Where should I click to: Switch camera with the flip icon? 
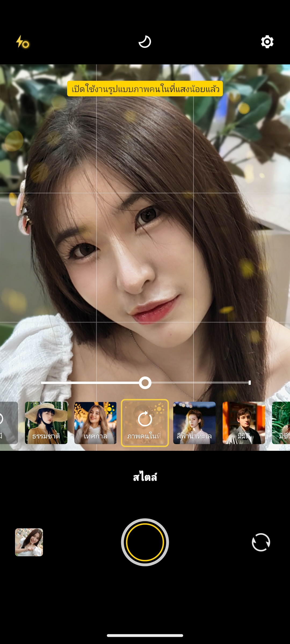(261, 542)
